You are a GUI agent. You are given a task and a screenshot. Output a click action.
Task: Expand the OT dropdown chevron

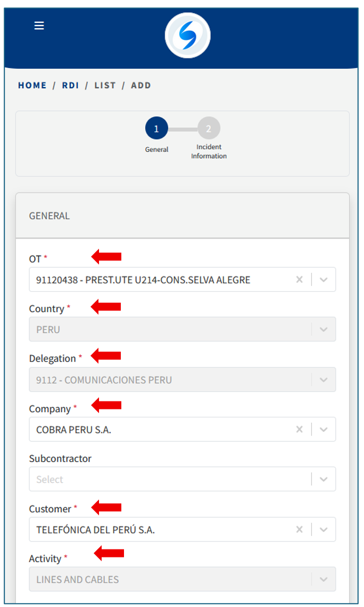324,280
